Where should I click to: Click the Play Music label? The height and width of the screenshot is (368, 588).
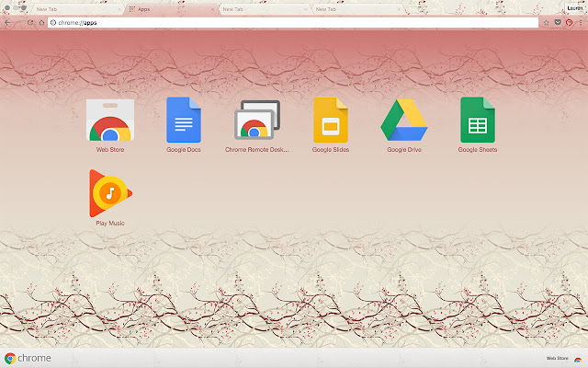pyautogui.click(x=110, y=223)
